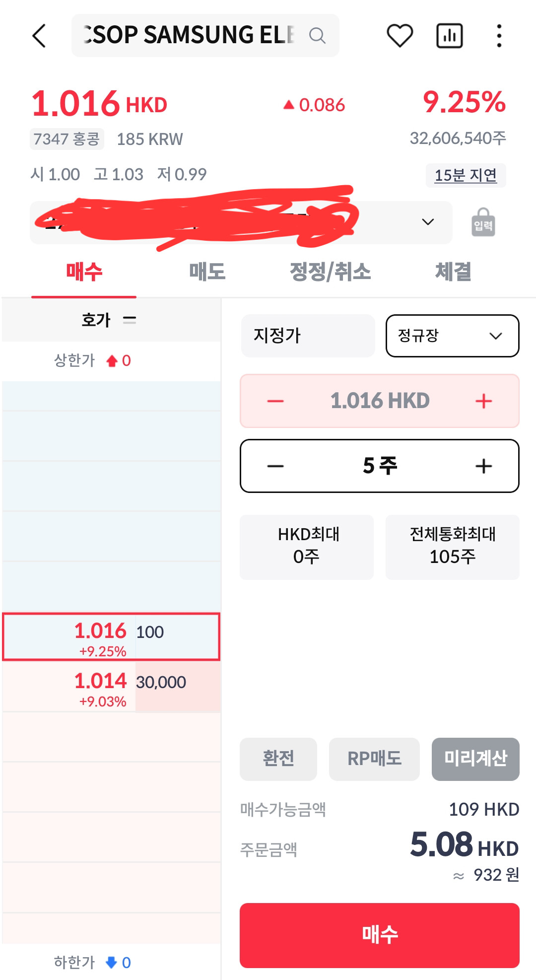Select the 지정가 order type field
The width and height of the screenshot is (536, 980).
(308, 336)
